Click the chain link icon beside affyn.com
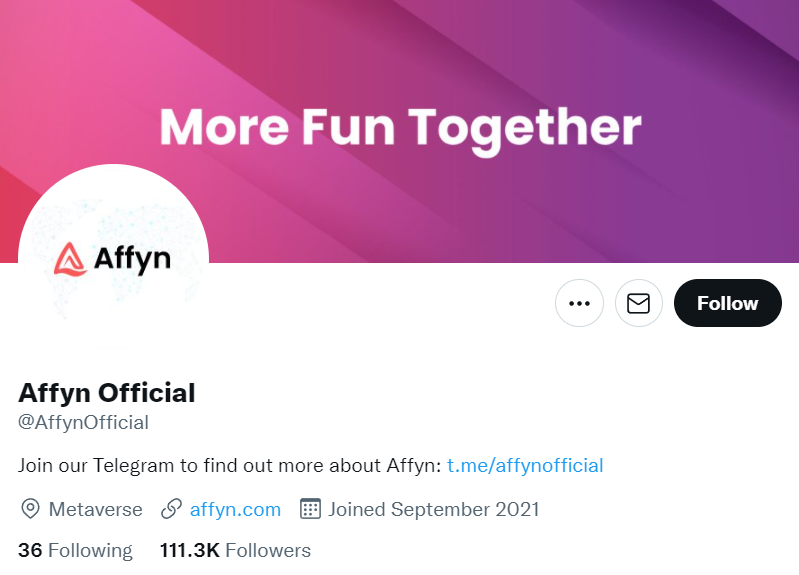799x575 pixels. click(x=171, y=509)
